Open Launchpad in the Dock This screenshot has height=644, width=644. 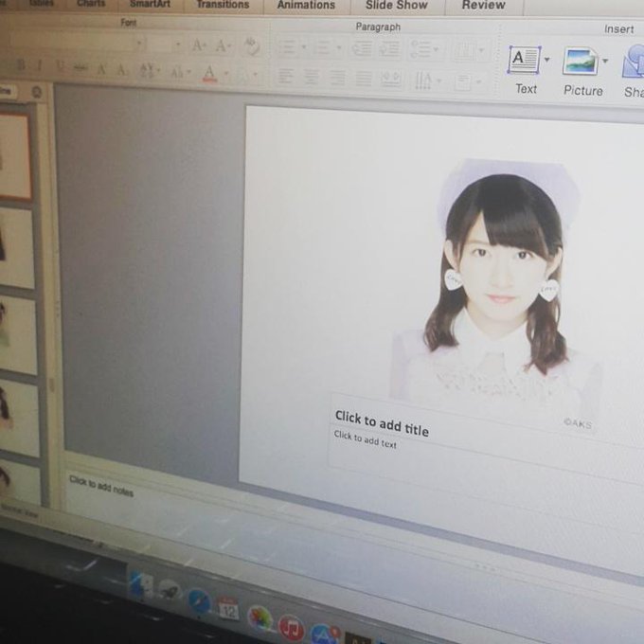pyautogui.click(x=170, y=592)
